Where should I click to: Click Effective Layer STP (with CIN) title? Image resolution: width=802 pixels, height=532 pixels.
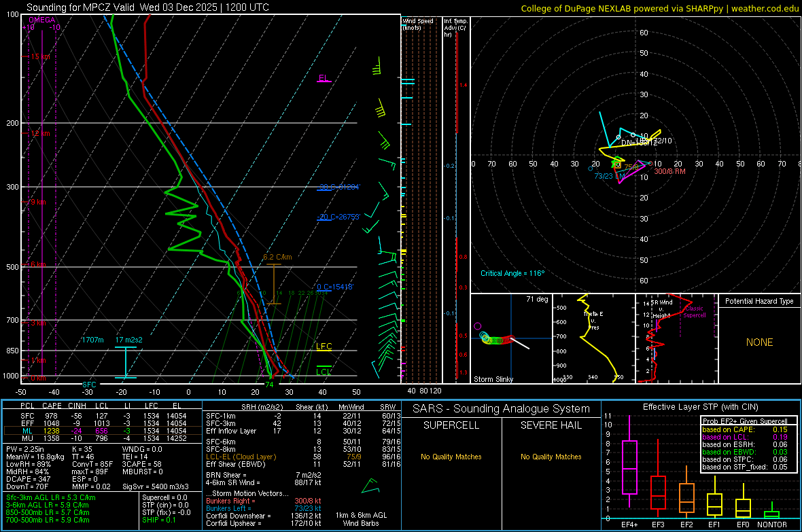(700, 407)
